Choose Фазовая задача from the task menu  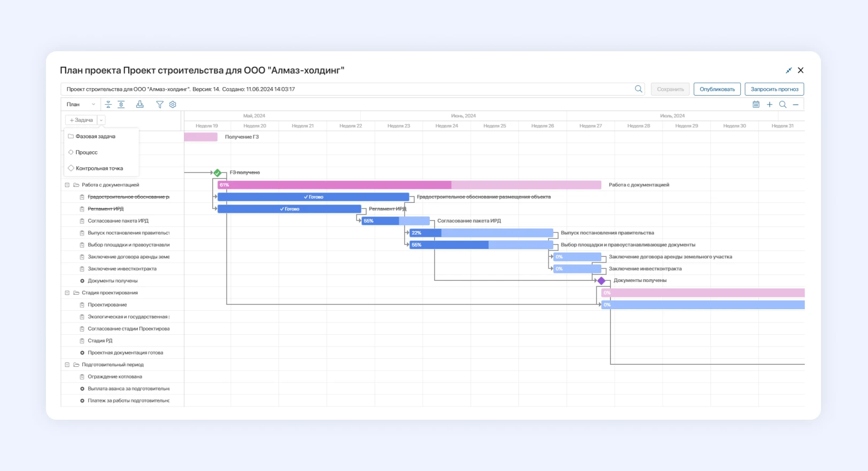(95, 137)
